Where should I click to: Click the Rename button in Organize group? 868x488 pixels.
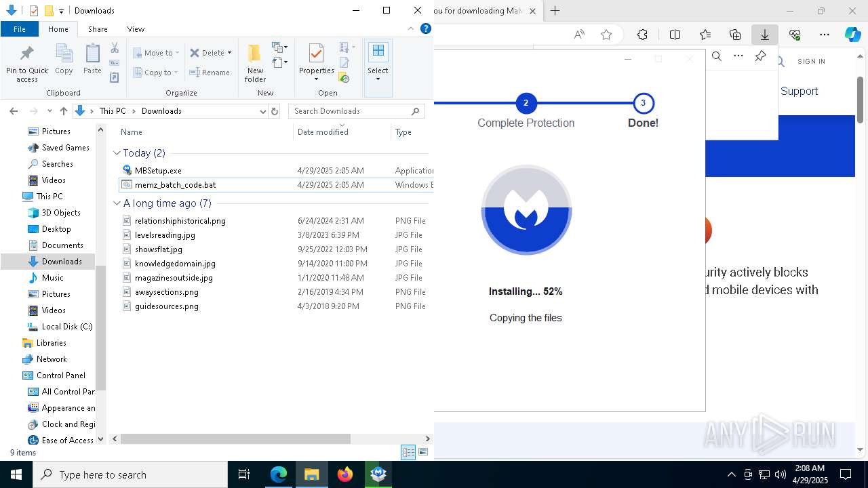point(210,73)
